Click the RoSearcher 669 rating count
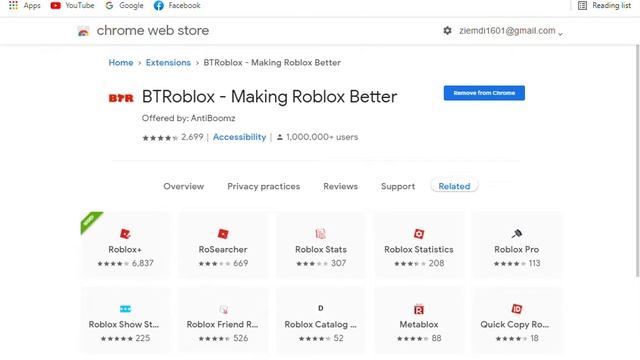640x360 pixels. point(240,263)
